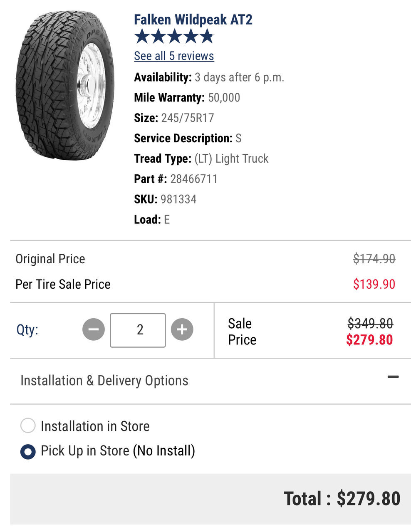Viewport: 411px width, 532px height.
Task: Click the struck-through $174.90 original price
Action: click(x=374, y=259)
